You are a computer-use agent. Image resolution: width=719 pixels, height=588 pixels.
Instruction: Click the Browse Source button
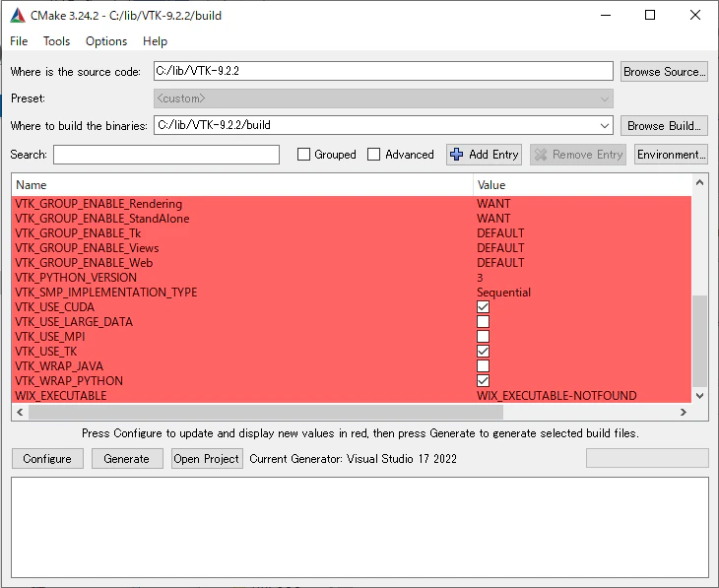click(664, 72)
